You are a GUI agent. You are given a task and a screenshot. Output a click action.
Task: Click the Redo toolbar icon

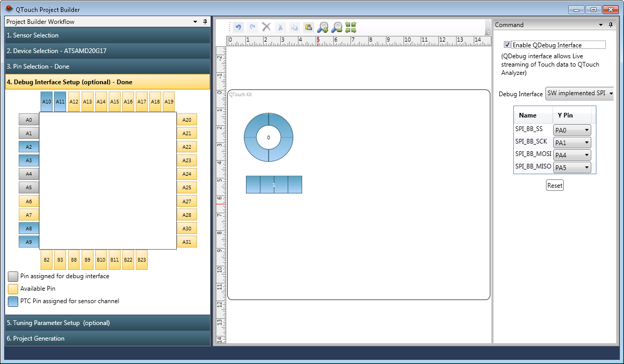tap(252, 27)
